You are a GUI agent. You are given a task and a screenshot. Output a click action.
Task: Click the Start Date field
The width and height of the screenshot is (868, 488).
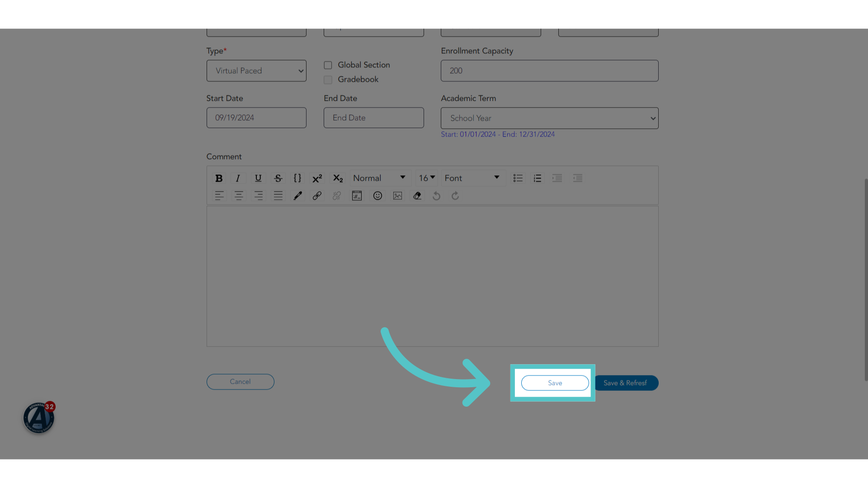[x=256, y=117]
